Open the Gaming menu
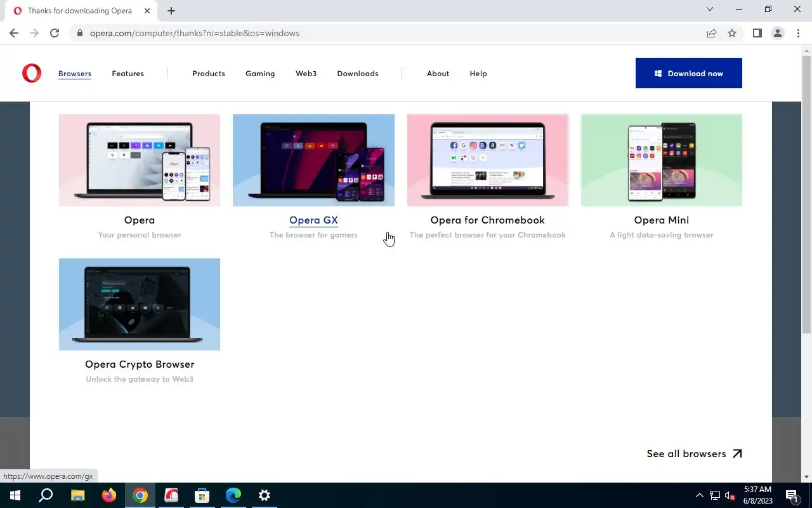The image size is (812, 508). (x=260, y=74)
